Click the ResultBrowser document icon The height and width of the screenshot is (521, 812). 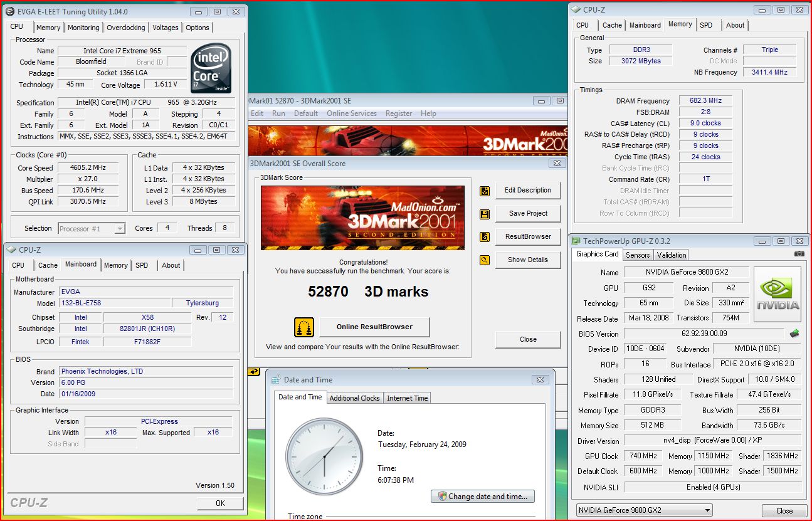pyautogui.click(x=484, y=237)
